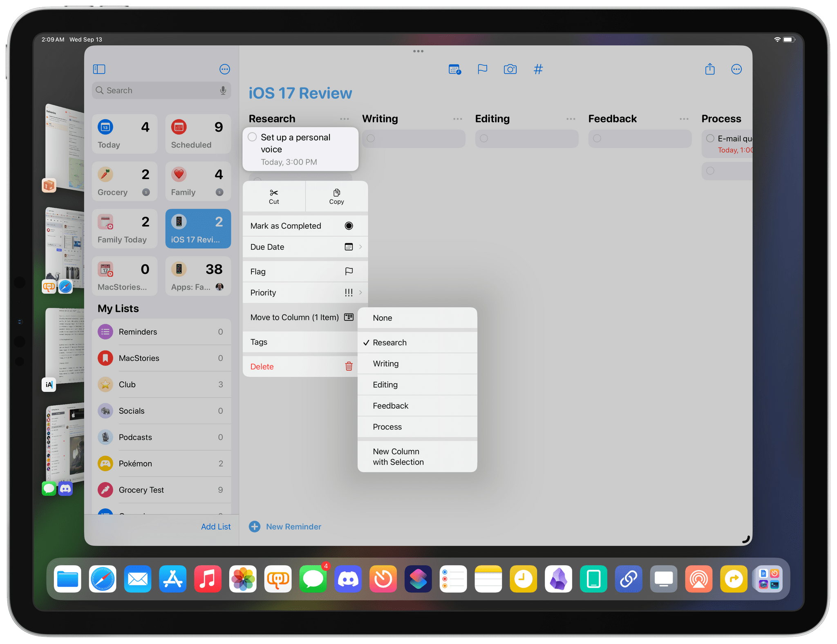The height and width of the screenshot is (644, 837).
Task: Move reminder to Editing column
Action: (417, 385)
